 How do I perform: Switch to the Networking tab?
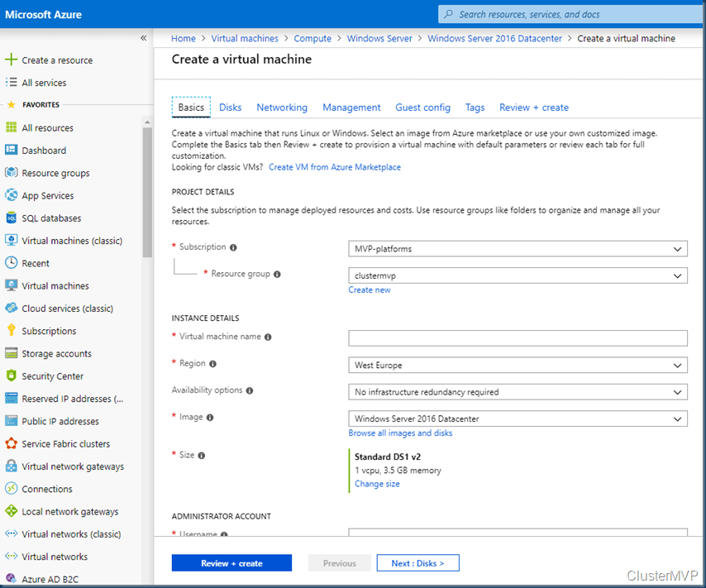pyautogui.click(x=282, y=108)
